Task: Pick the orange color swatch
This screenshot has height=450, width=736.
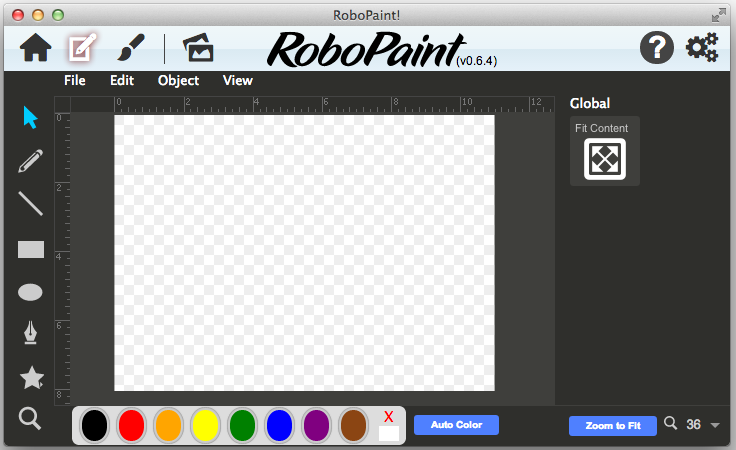Action: (169, 426)
